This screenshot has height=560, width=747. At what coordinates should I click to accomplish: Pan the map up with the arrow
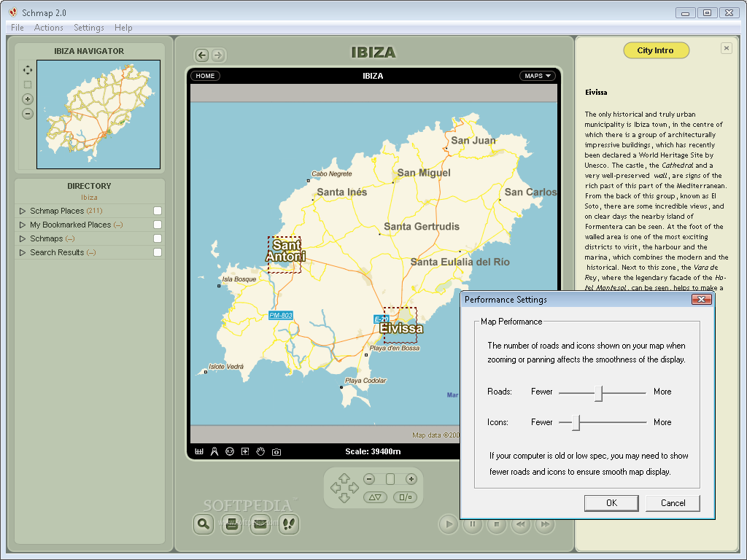344,478
